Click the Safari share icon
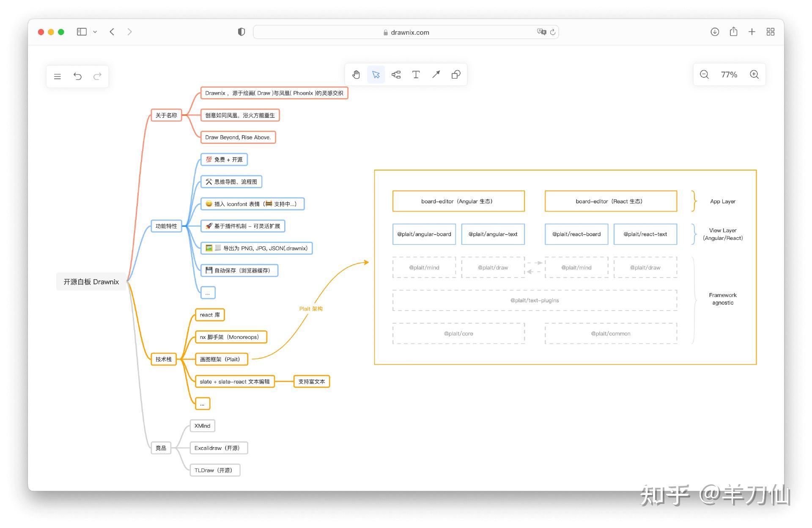The height and width of the screenshot is (528, 812). (733, 32)
